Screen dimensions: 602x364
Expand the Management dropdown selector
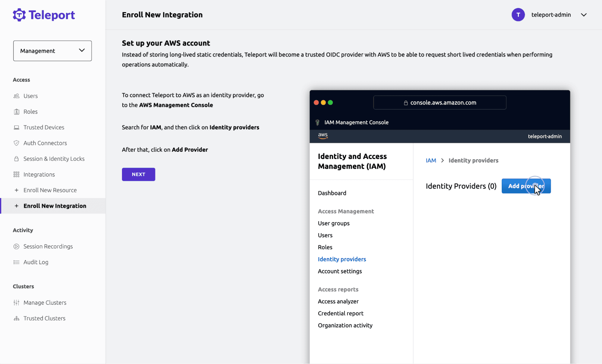52,51
